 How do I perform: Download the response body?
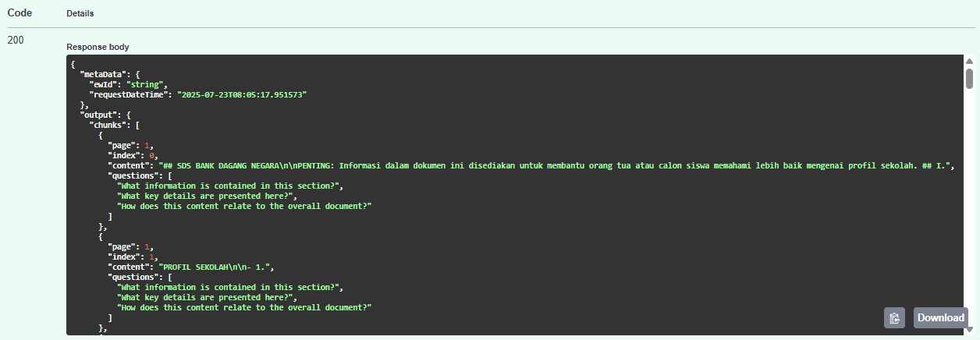pyautogui.click(x=940, y=318)
